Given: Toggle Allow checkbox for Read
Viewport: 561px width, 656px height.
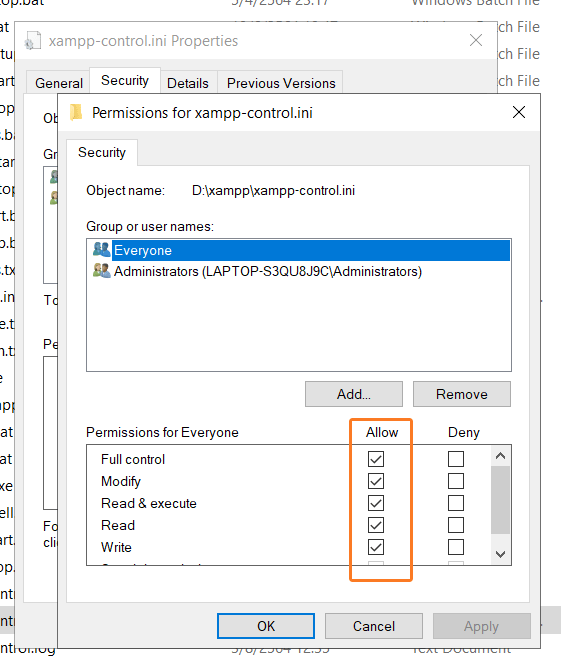Looking at the screenshot, I should tap(376, 525).
